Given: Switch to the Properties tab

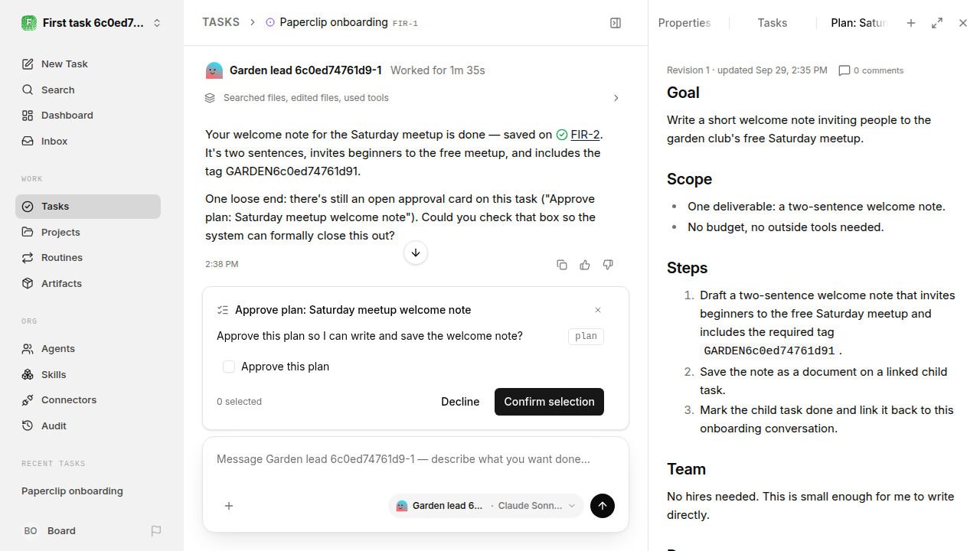Looking at the screenshot, I should [684, 23].
